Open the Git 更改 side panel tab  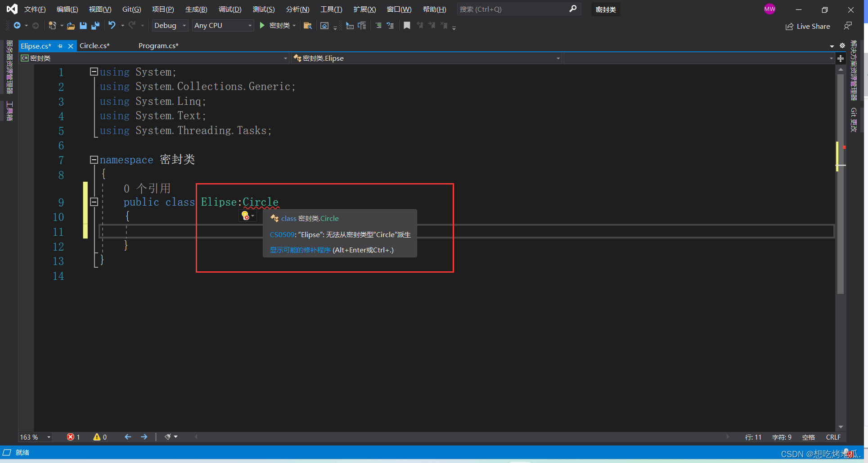pos(853,120)
